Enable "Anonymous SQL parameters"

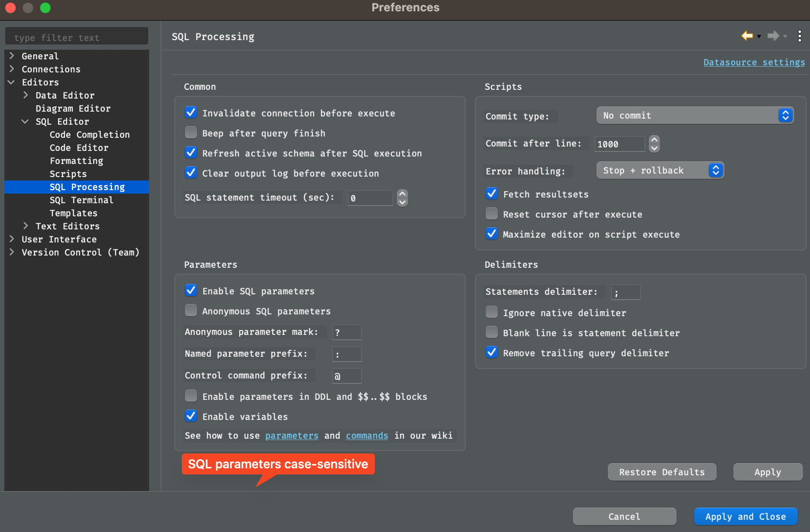[x=191, y=310]
